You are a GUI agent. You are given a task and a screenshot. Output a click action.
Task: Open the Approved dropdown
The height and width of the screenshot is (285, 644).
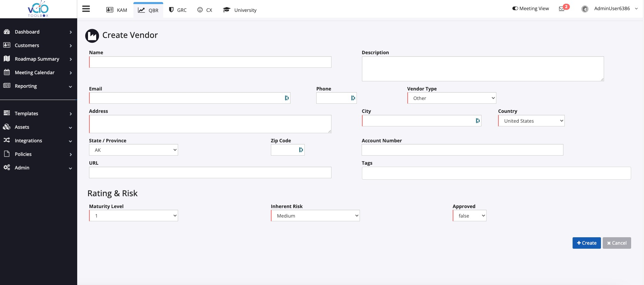point(470,216)
